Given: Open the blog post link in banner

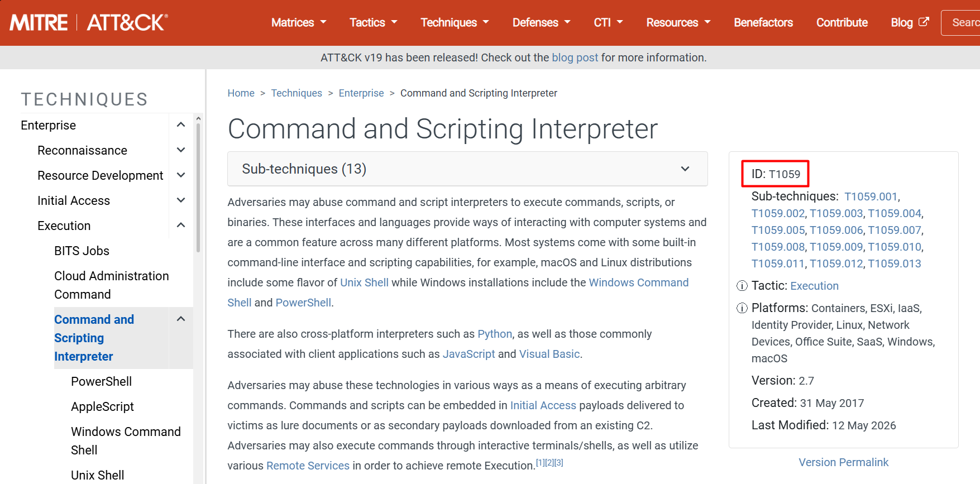Looking at the screenshot, I should 575,57.
